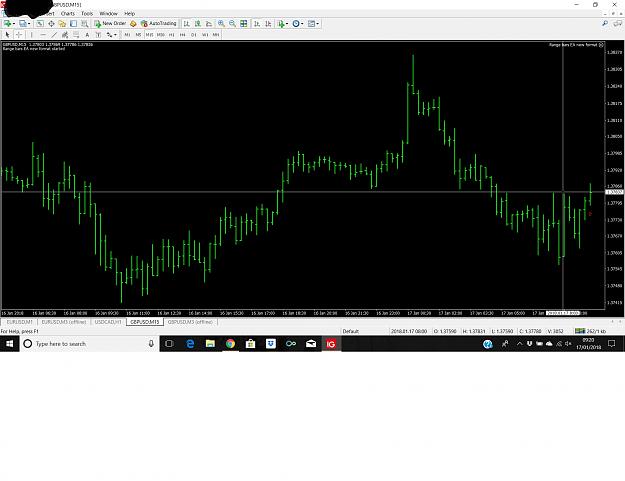Select the Trendline drawing tool
The height and width of the screenshot is (481, 625).
(x=54, y=35)
